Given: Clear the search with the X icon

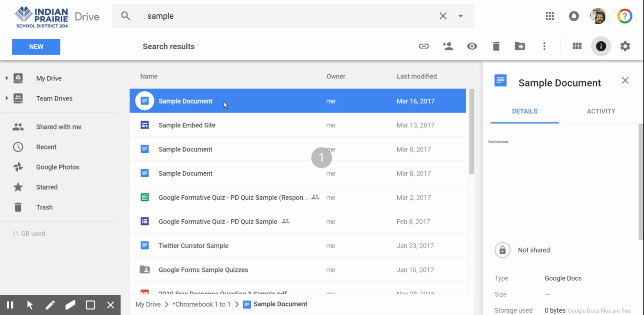Looking at the screenshot, I should pos(443,16).
